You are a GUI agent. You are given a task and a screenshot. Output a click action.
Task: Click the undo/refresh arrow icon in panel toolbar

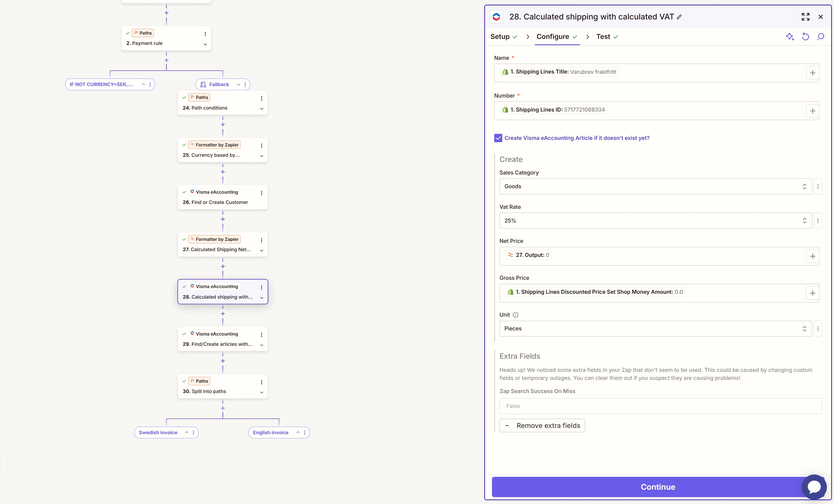coord(806,37)
